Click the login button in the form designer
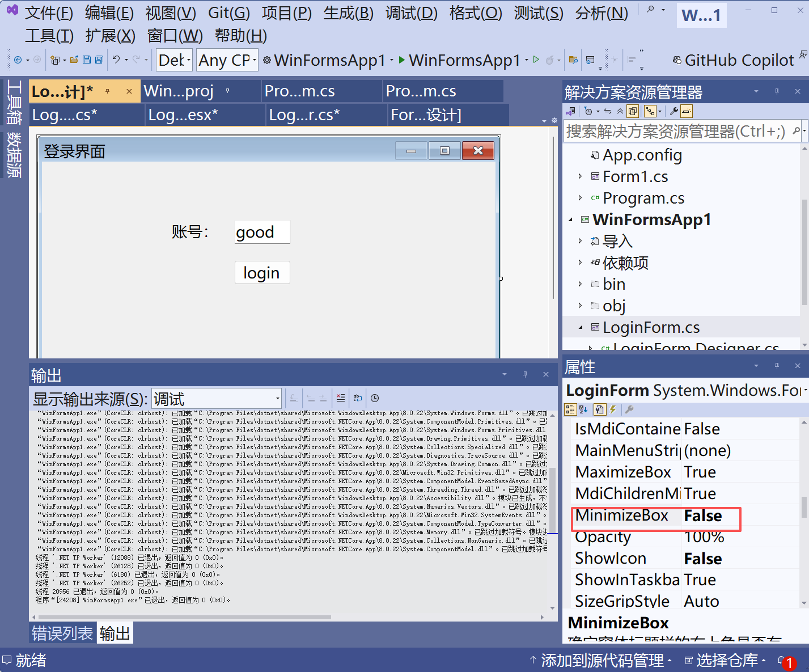 (x=262, y=273)
